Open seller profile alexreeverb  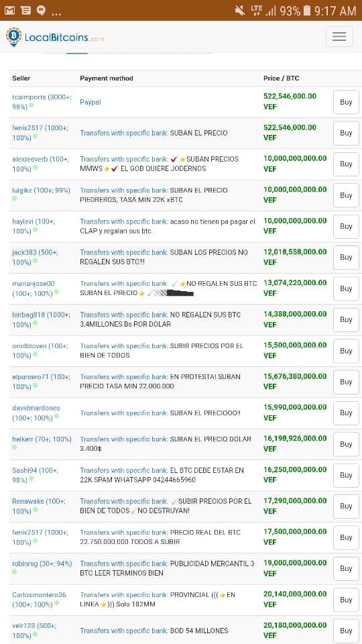pos(41,159)
